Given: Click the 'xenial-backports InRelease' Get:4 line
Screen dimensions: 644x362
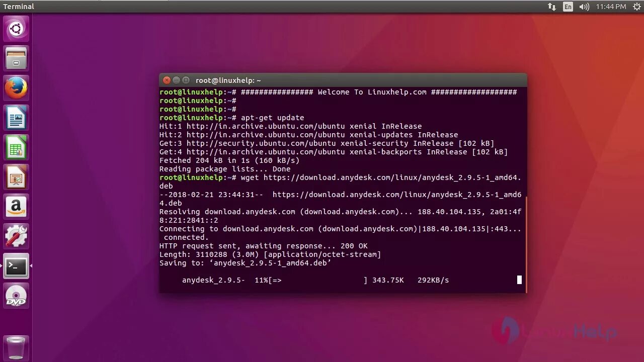Looking at the screenshot, I should tap(334, 152).
